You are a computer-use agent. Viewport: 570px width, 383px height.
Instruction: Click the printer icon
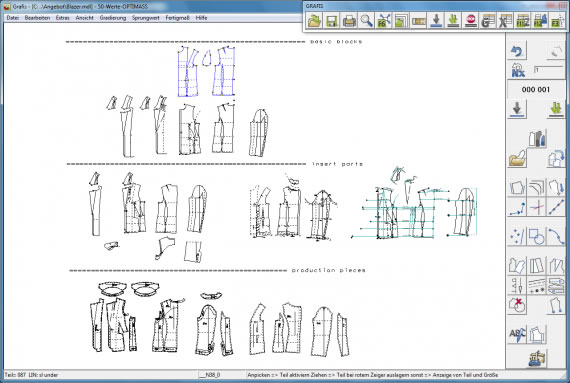tap(349, 21)
